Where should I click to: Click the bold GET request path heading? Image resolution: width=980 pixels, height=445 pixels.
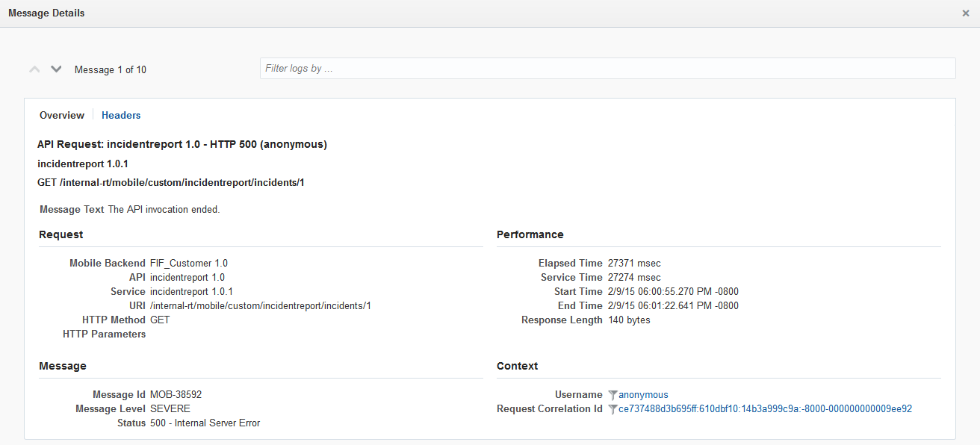(x=171, y=183)
